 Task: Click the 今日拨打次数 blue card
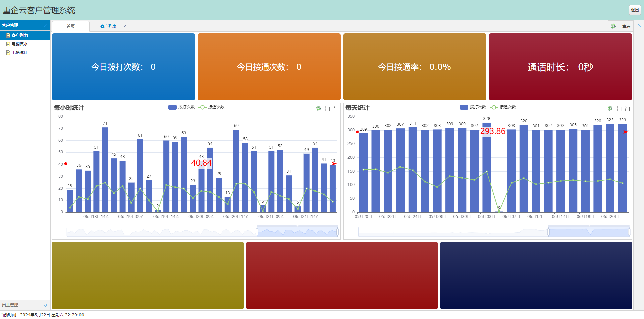coord(123,67)
